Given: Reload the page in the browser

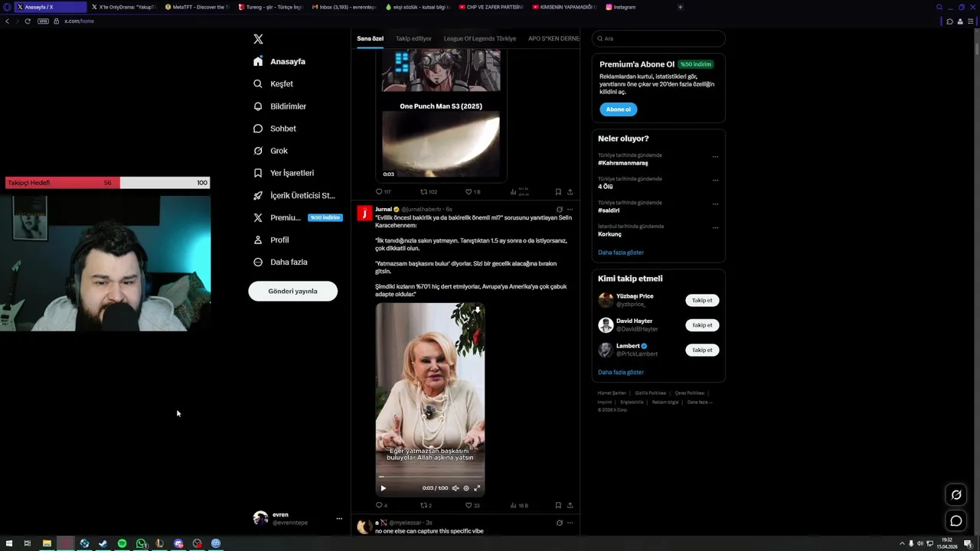Looking at the screenshot, I should (x=28, y=21).
